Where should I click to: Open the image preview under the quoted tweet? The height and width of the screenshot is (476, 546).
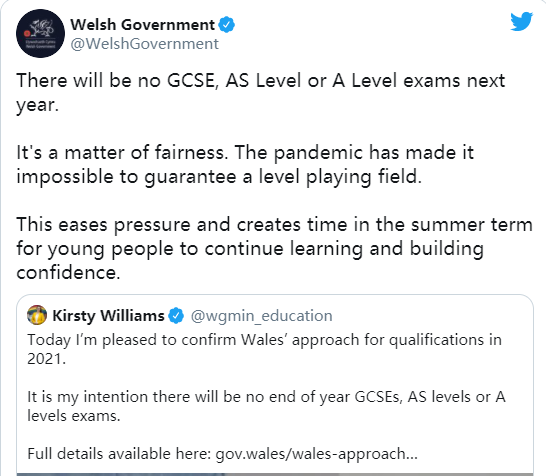275,474
